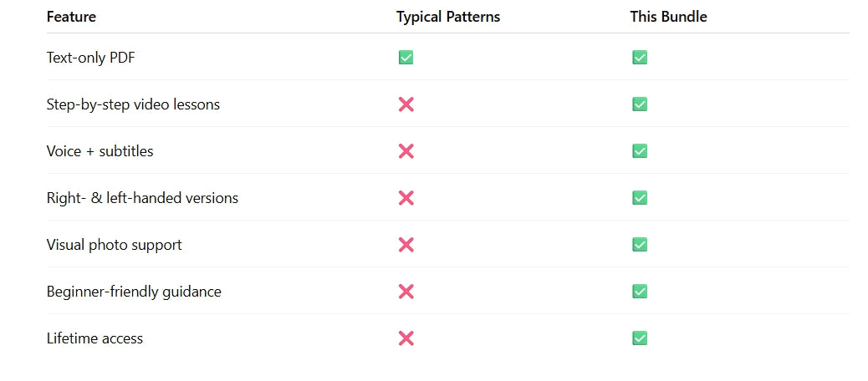Click This Bundle check for Beginner-friendly guidance
This screenshot has height=381, width=868.
(x=640, y=292)
